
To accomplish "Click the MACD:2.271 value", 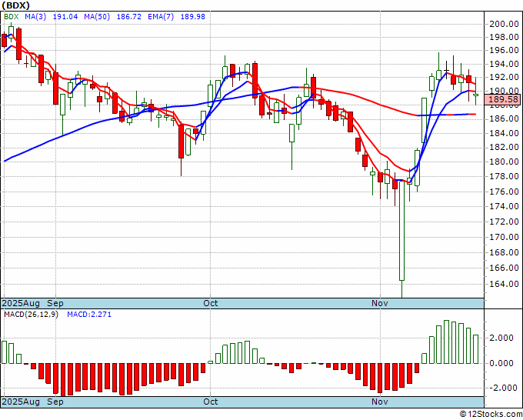I will pos(89,315).
